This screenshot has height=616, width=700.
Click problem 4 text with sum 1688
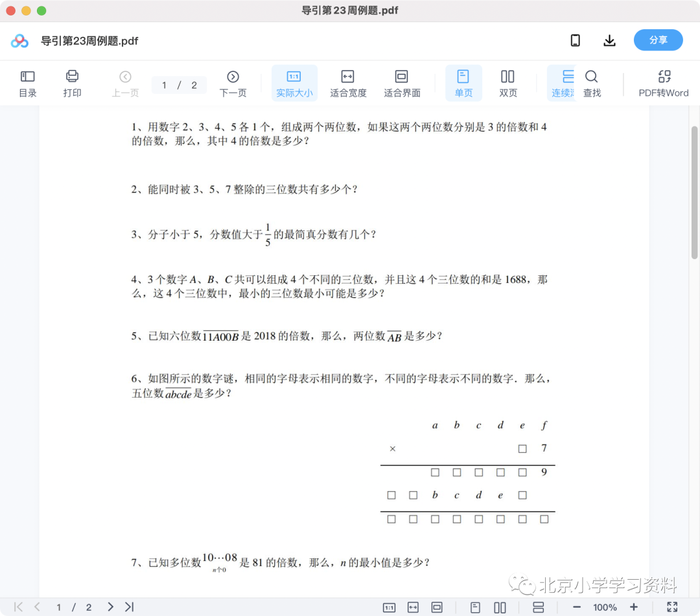(x=339, y=286)
